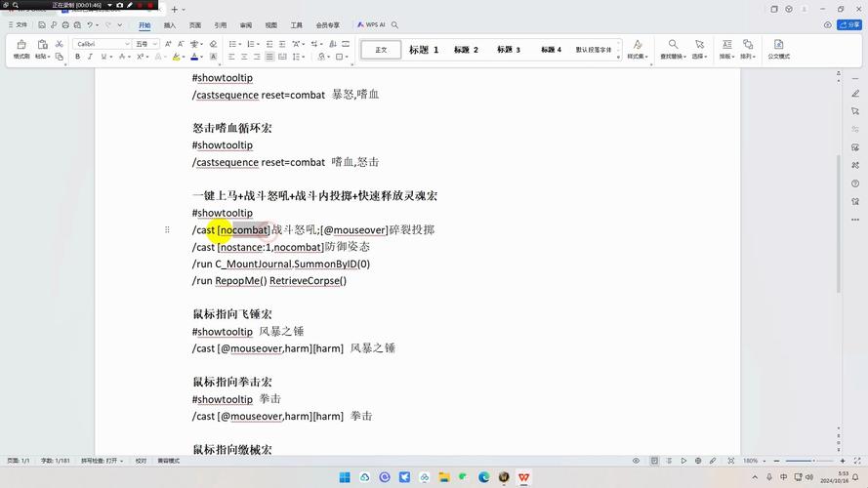Open the Calibri font name dropdown
Viewport: 868px width, 488px height.
[x=127, y=44]
